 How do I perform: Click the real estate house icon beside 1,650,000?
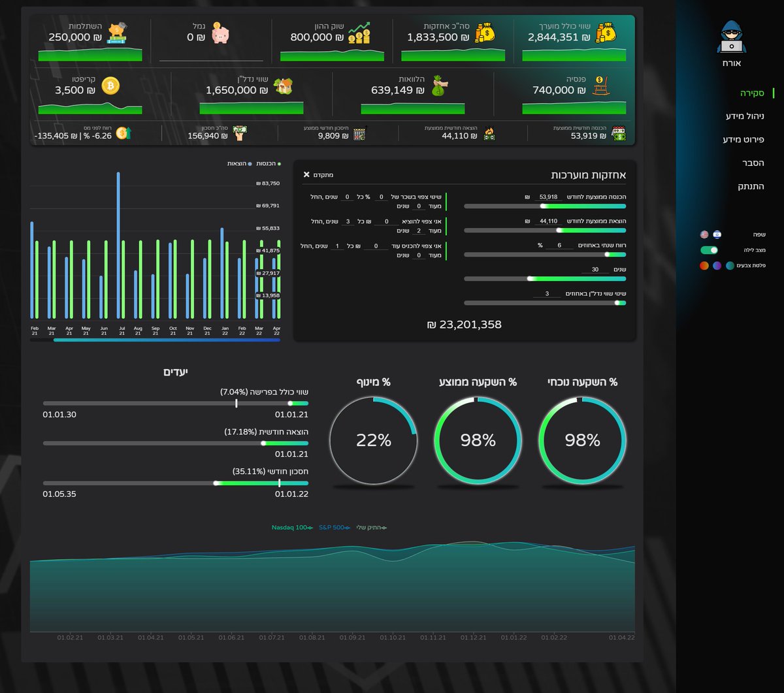point(283,86)
